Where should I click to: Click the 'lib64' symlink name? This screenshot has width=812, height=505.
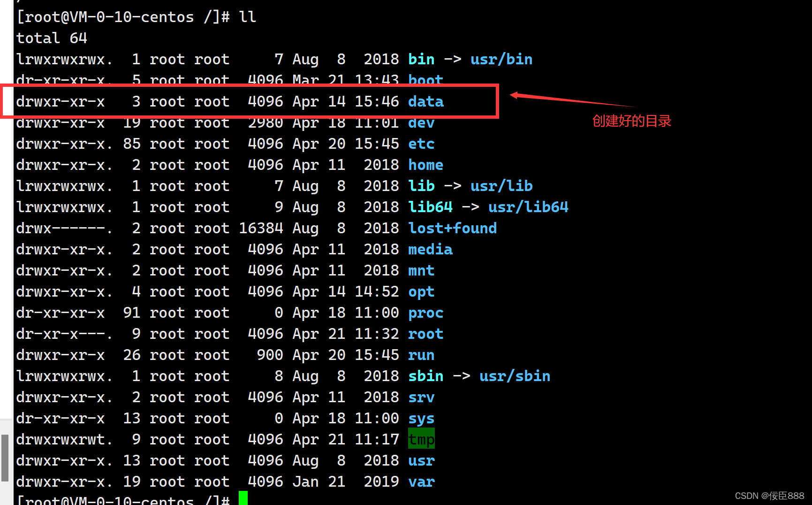click(x=430, y=207)
